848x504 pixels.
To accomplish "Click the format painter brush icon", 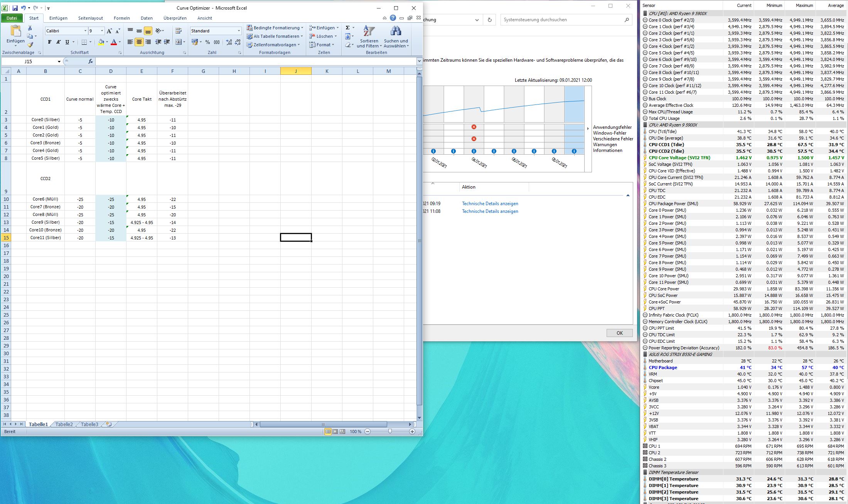I will [x=30, y=45].
